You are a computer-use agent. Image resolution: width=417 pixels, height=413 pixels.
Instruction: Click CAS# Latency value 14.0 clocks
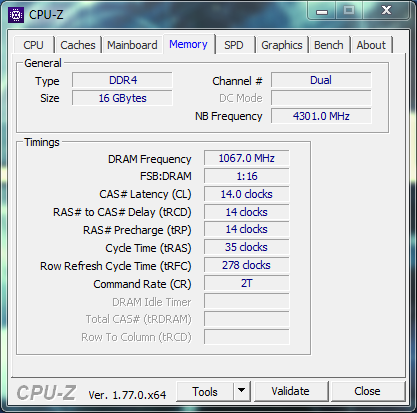247,194
